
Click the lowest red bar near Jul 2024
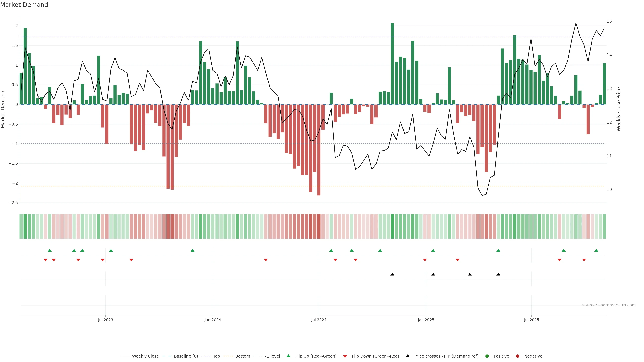click(319, 150)
